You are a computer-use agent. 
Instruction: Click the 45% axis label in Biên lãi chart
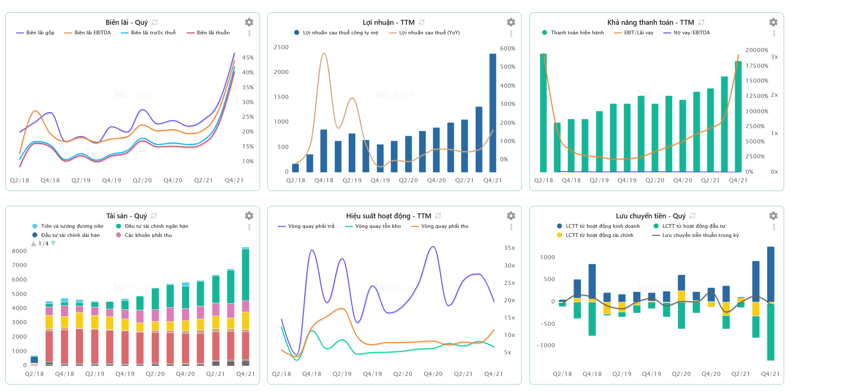point(248,57)
